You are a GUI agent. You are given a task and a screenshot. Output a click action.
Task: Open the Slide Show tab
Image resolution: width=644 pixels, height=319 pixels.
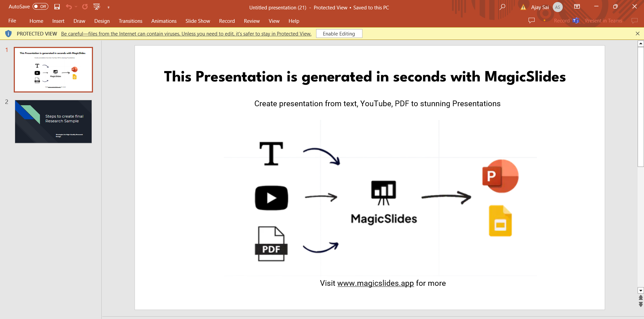point(198,21)
